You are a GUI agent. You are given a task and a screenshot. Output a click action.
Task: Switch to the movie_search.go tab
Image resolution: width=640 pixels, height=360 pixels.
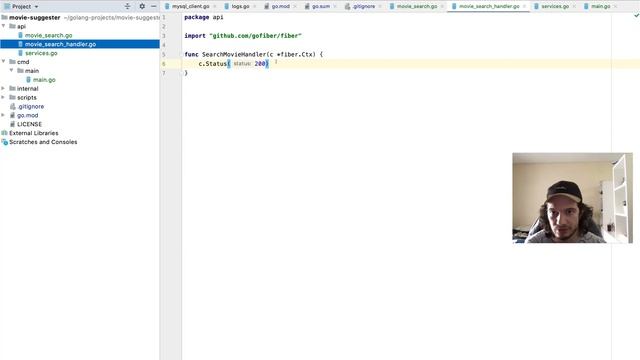click(416, 7)
